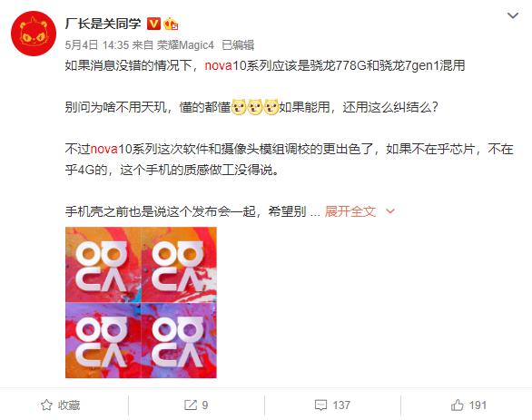
Task: Click the first doge emoji
Action: (239, 107)
